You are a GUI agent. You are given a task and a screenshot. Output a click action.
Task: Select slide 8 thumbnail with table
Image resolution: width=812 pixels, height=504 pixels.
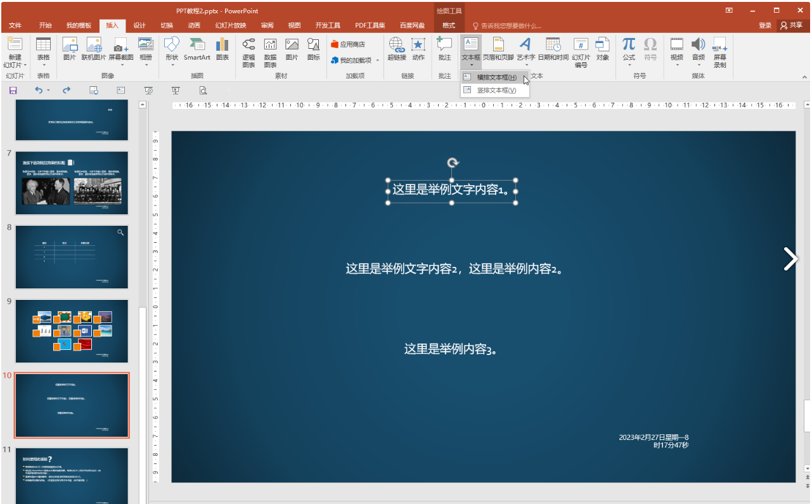[72, 257]
